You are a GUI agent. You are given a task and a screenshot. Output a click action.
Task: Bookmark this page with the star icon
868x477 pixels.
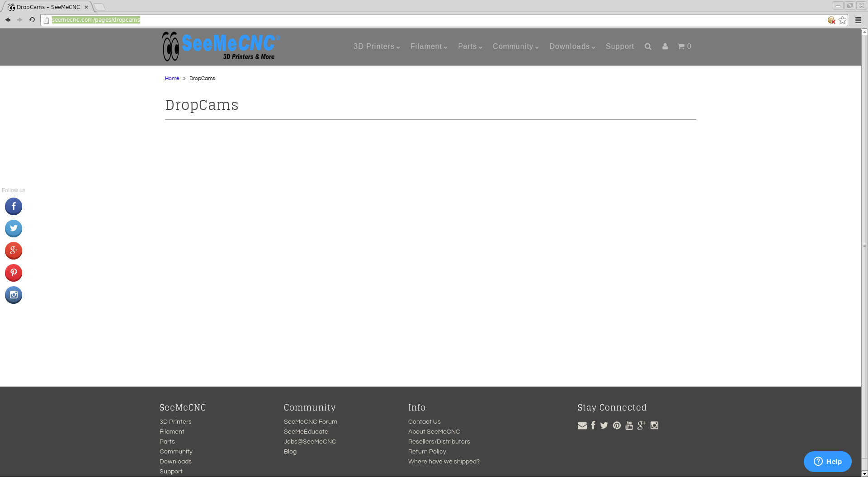(x=842, y=20)
